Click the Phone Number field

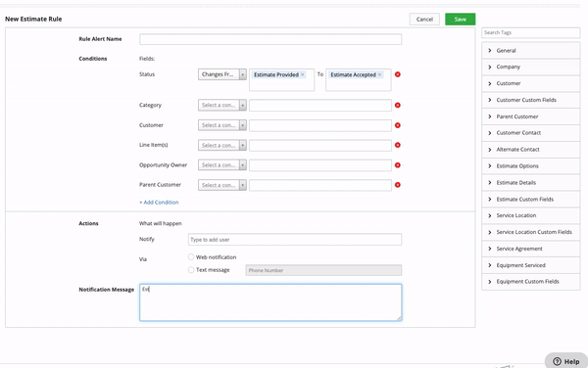tap(323, 270)
